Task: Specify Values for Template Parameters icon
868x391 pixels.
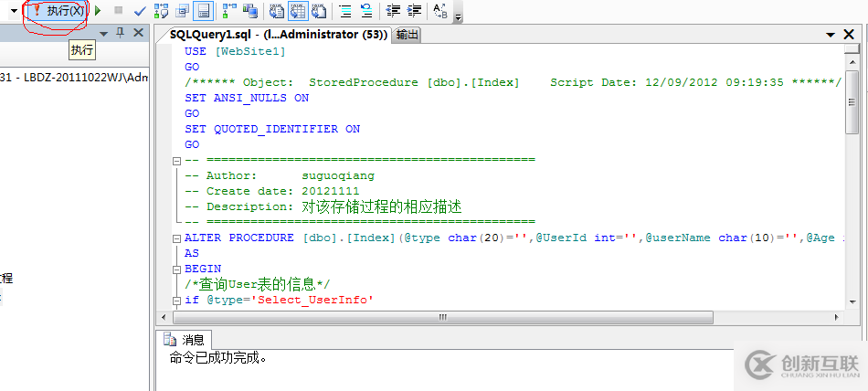Action: (440, 11)
